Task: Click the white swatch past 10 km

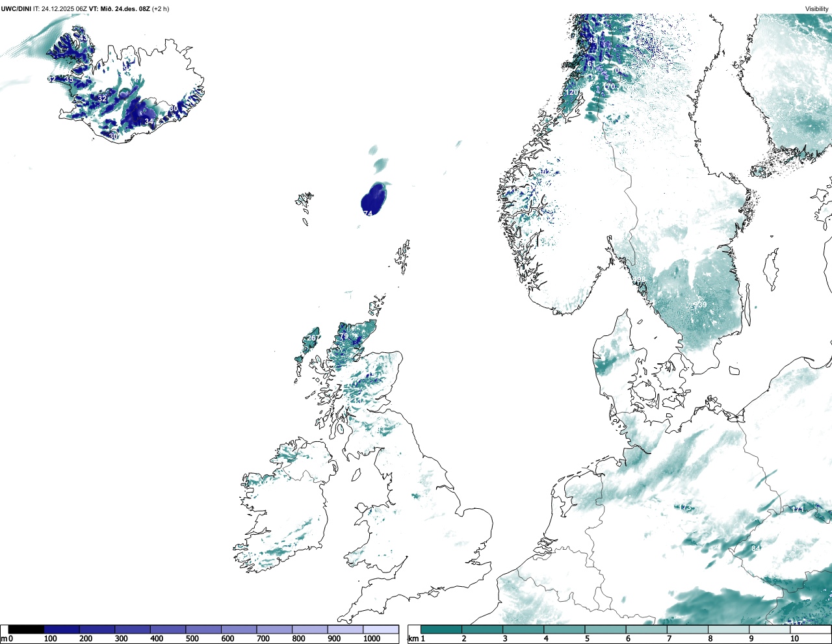Action: (x=810, y=629)
